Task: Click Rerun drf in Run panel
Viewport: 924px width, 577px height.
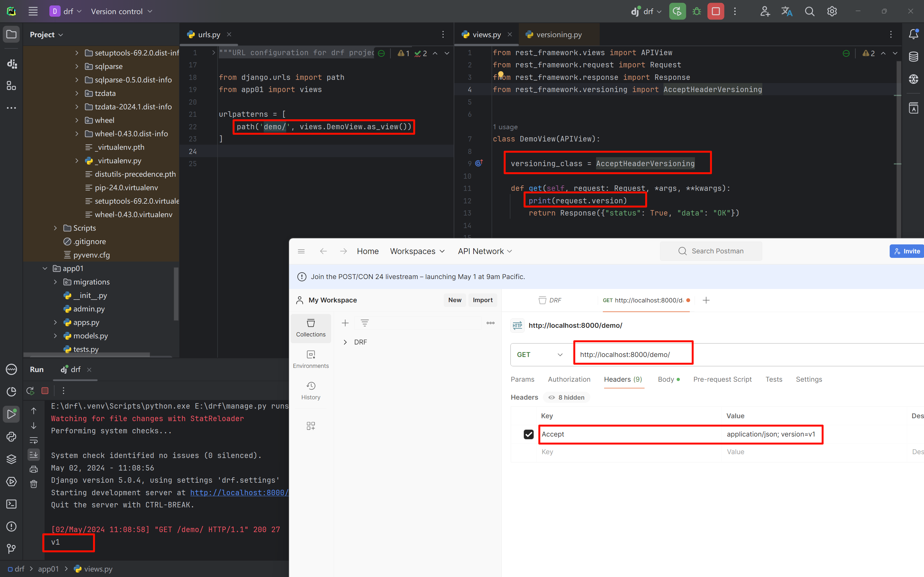Action: click(30, 390)
